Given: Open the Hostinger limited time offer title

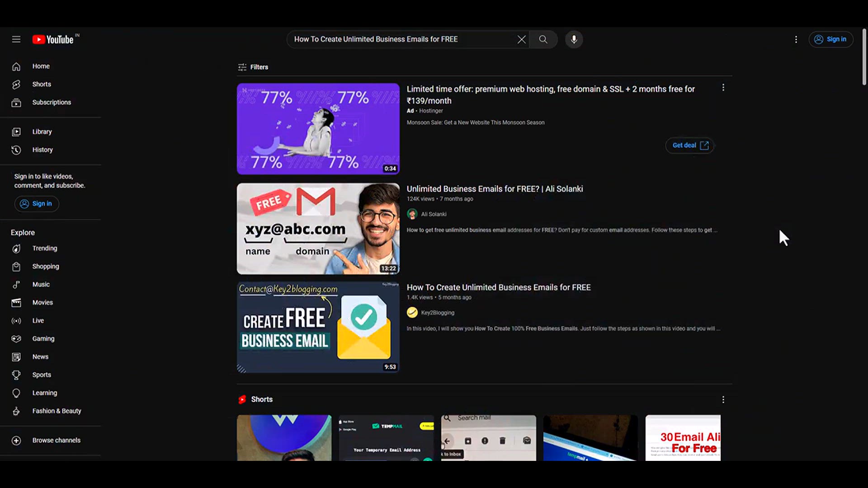Looking at the screenshot, I should [551, 95].
